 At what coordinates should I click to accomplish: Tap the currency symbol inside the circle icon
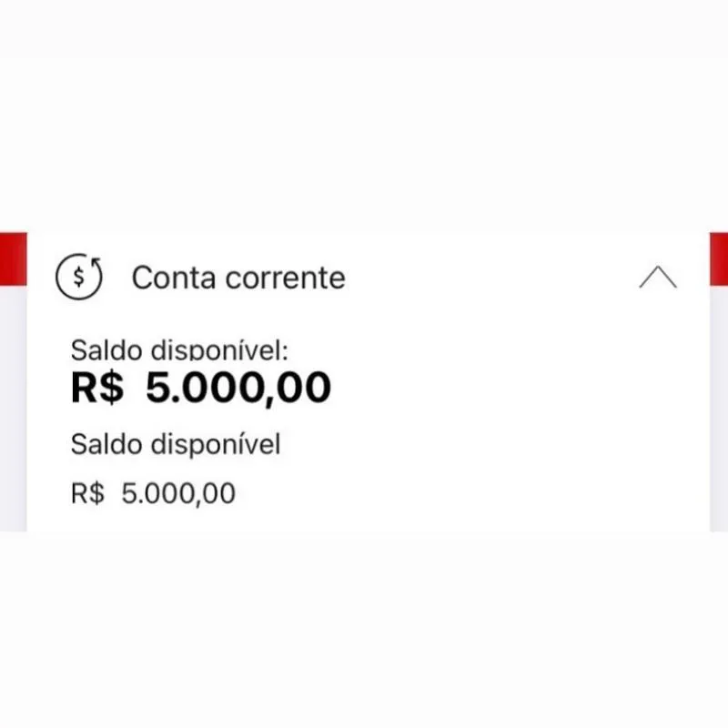click(x=80, y=276)
